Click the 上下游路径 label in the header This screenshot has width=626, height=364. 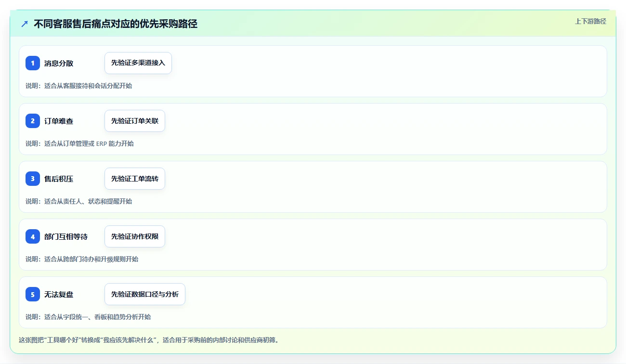click(x=590, y=21)
